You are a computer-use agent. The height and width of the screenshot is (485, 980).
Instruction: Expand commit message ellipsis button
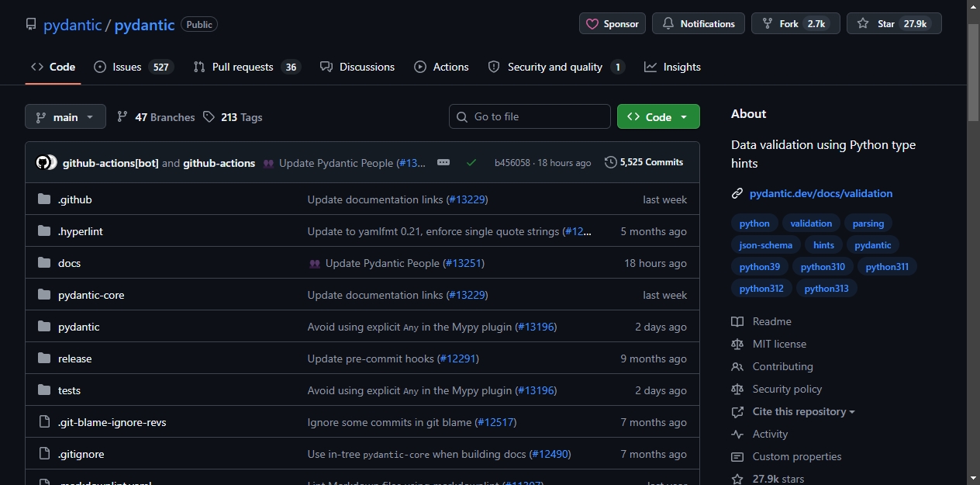443,162
